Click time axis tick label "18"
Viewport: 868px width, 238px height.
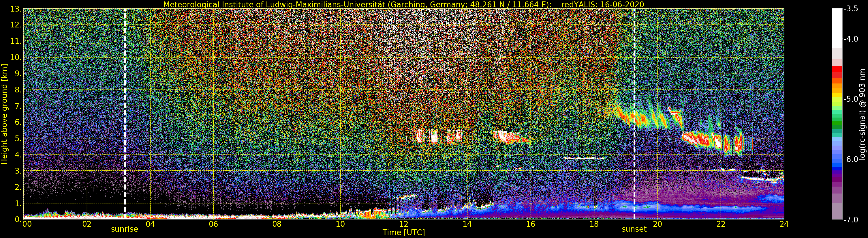(x=594, y=224)
